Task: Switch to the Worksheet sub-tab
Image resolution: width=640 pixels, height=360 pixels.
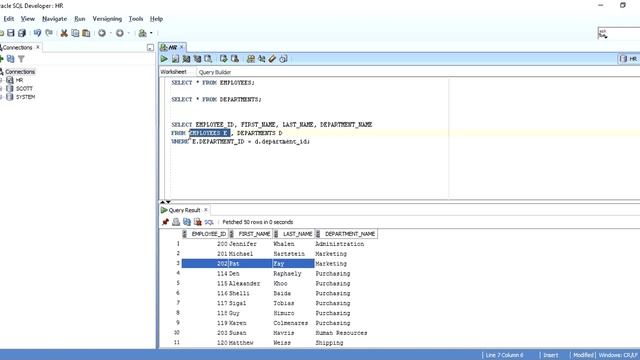Action: pyautogui.click(x=173, y=72)
